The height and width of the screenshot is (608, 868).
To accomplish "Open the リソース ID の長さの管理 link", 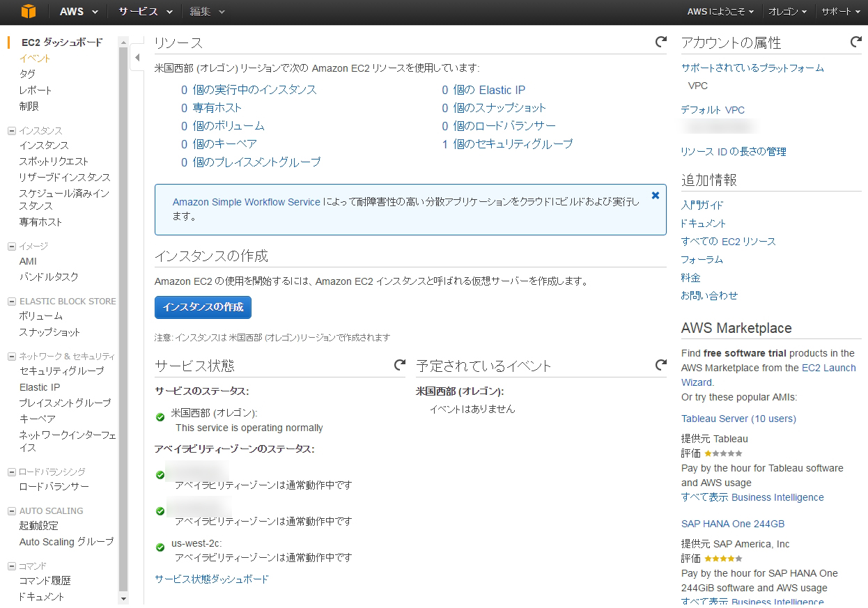I will click(x=734, y=151).
